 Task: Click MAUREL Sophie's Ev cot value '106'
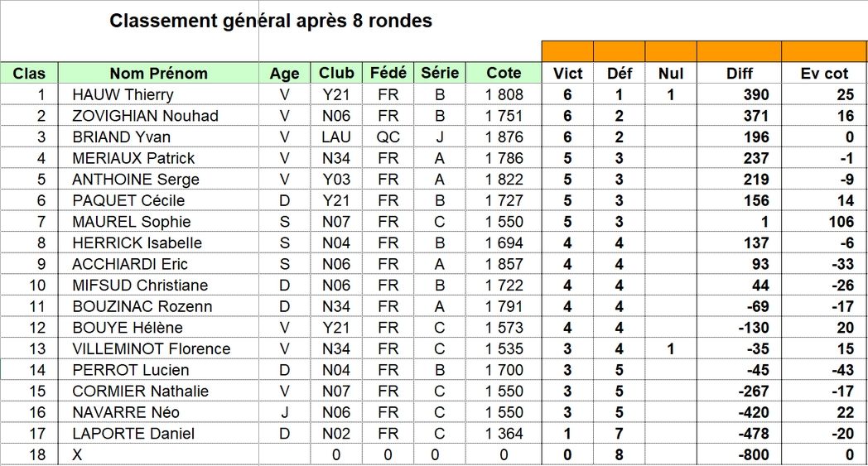(x=824, y=221)
